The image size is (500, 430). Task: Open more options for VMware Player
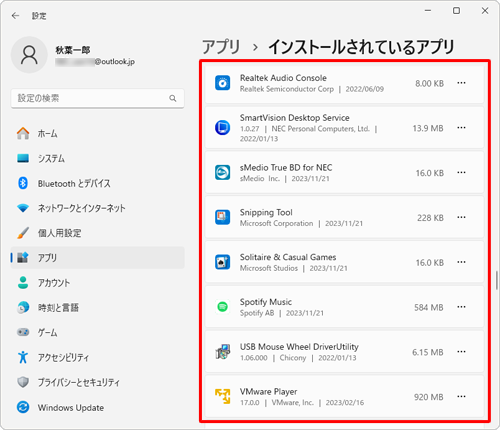[461, 396]
